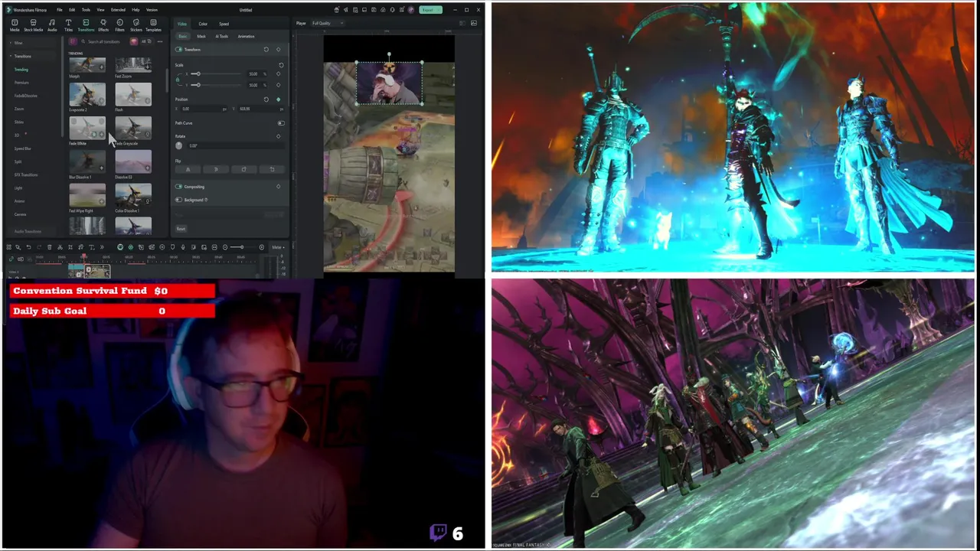The image size is (980, 551).
Task: Open the Templates panel
Action: click(153, 25)
